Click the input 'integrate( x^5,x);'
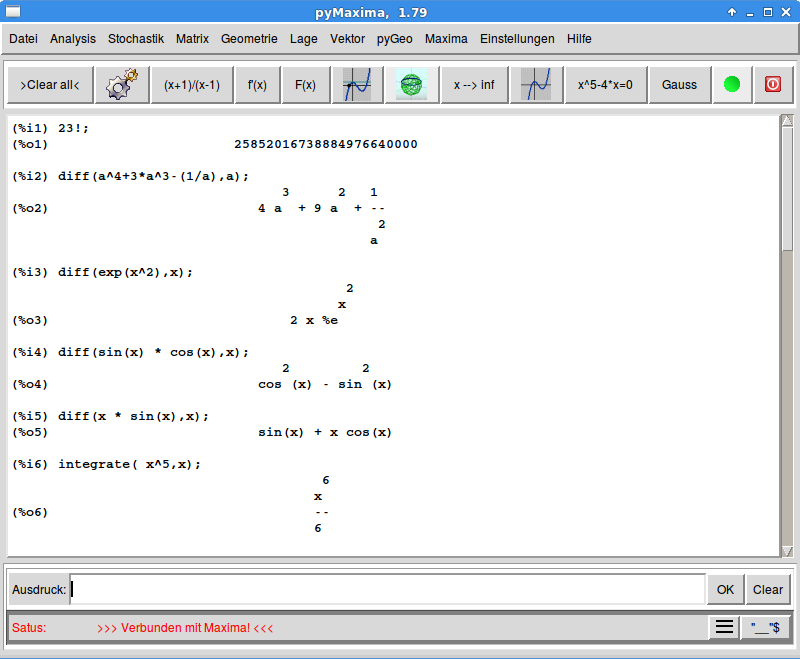The image size is (800, 659). pyautogui.click(x=130, y=464)
